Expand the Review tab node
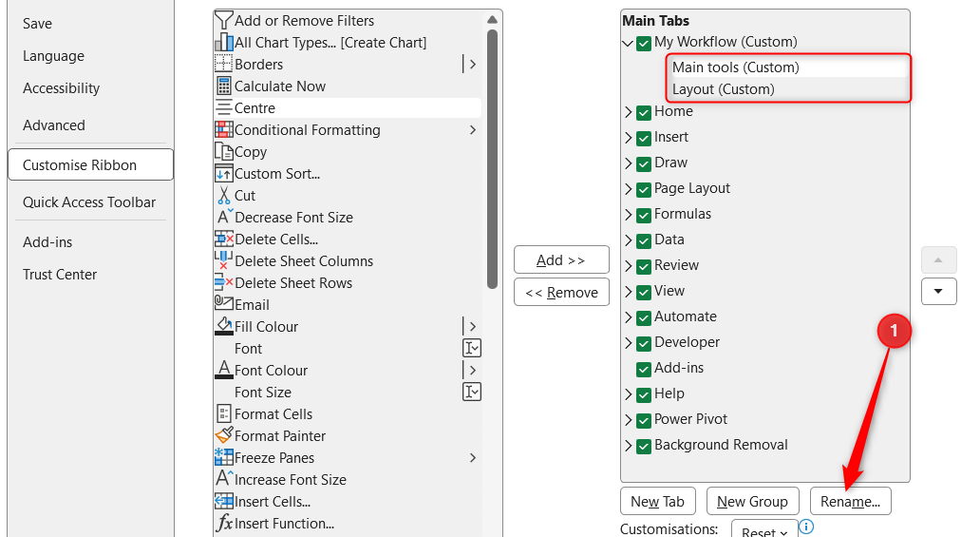This screenshot has width=980, height=537. click(x=628, y=266)
